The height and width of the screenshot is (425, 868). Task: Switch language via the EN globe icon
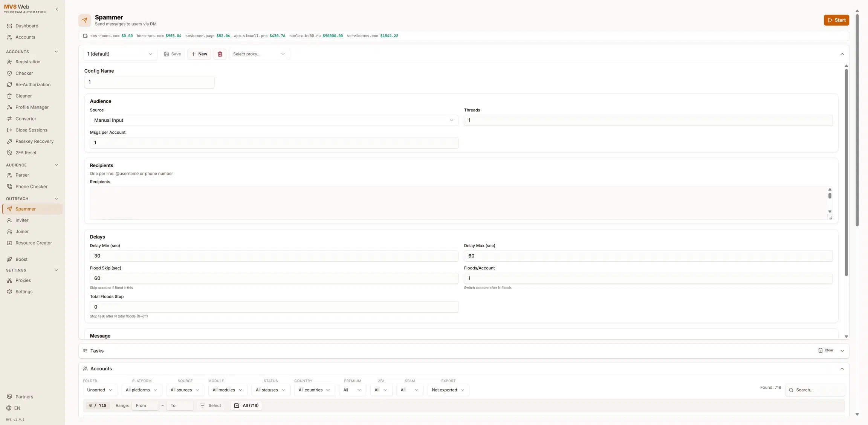coord(9,408)
